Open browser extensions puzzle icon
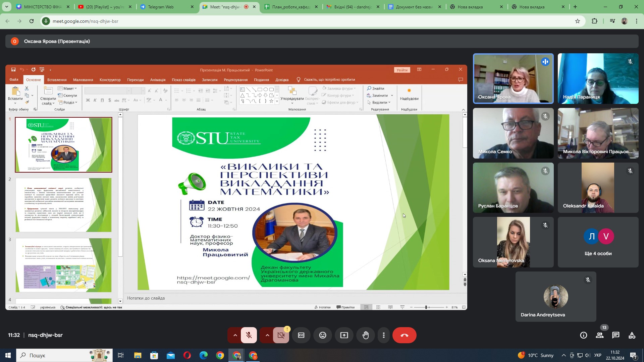Image resolution: width=644 pixels, height=362 pixels. pyautogui.click(x=594, y=21)
